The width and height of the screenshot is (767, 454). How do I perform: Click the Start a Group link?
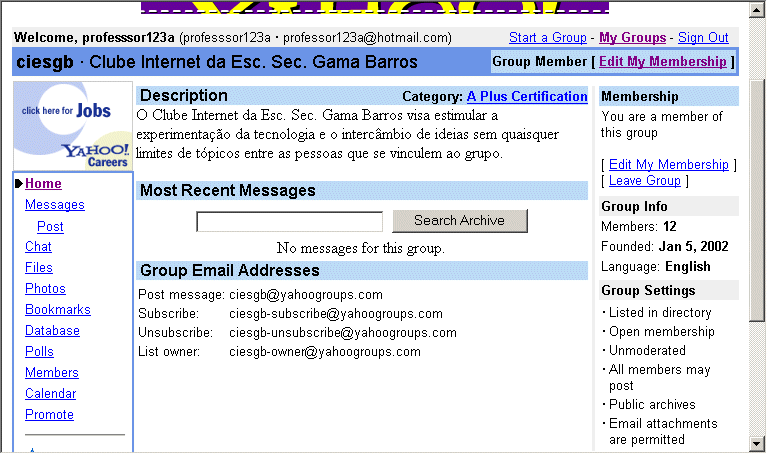point(547,38)
